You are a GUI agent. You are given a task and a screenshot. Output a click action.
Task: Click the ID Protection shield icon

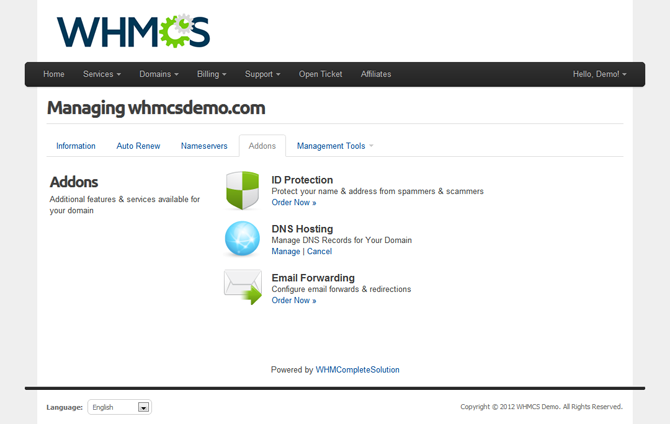[242, 190]
